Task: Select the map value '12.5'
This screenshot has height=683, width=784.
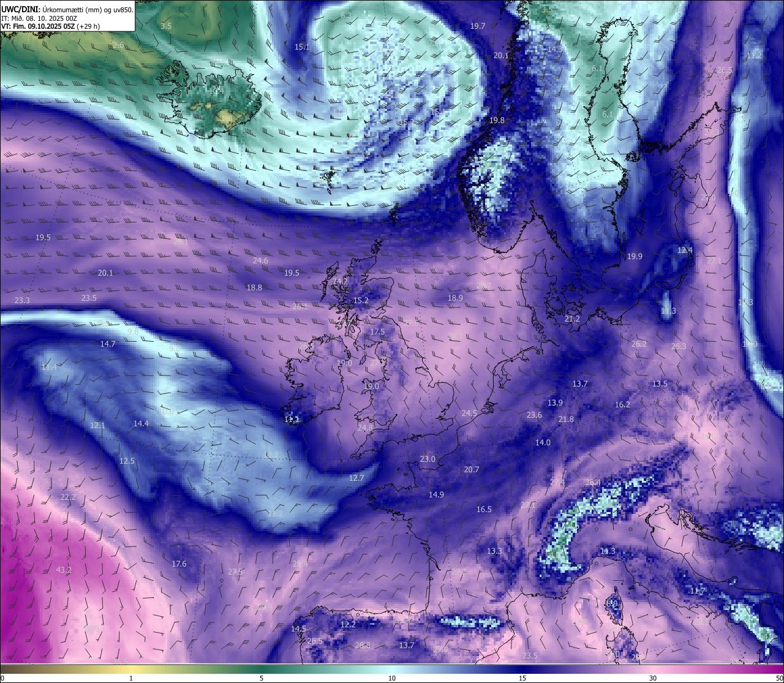Action: [x=127, y=461]
